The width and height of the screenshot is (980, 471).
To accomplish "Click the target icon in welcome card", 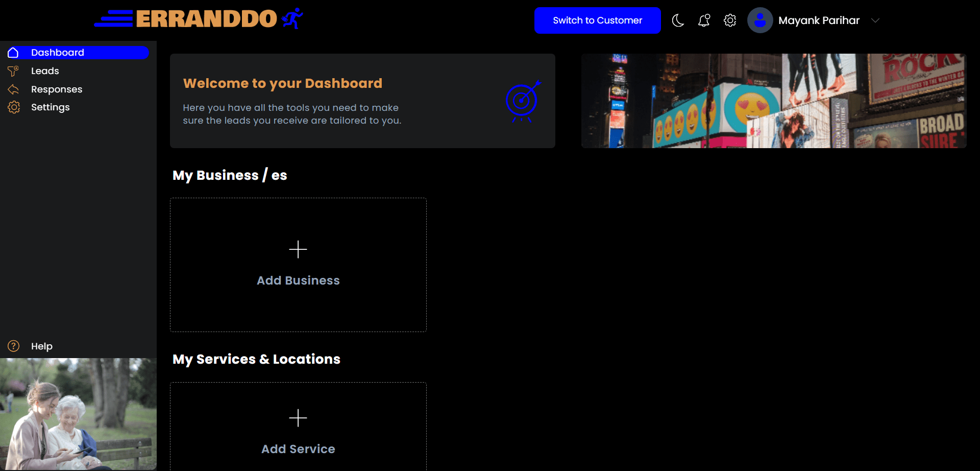I will tap(522, 101).
